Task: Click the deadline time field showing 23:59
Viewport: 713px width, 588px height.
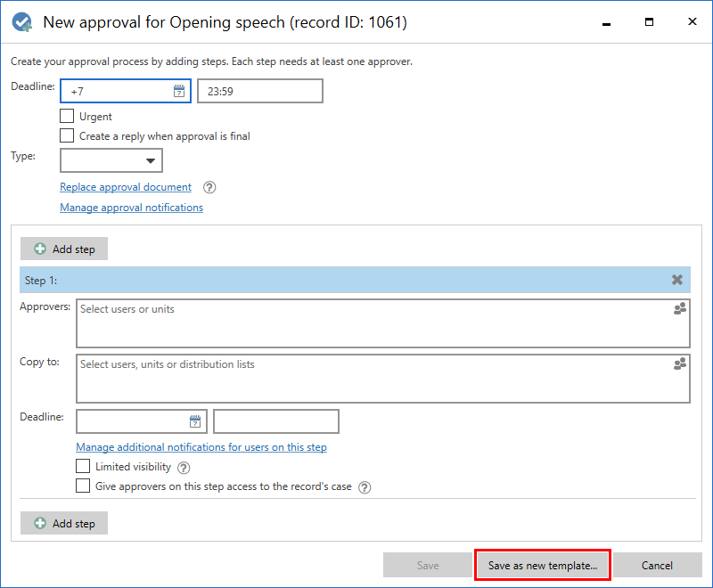Action: pyautogui.click(x=260, y=91)
